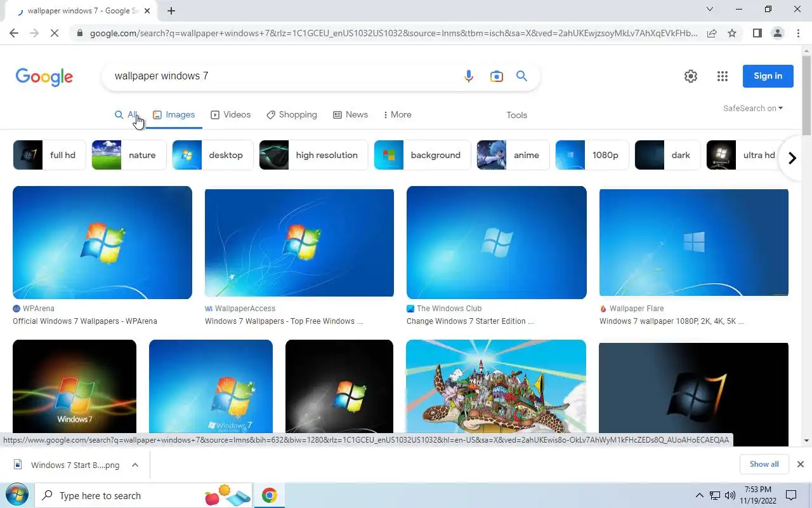Open the notification center icon
This screenshot has height=508, width=812.
click(x=791, y=495)
